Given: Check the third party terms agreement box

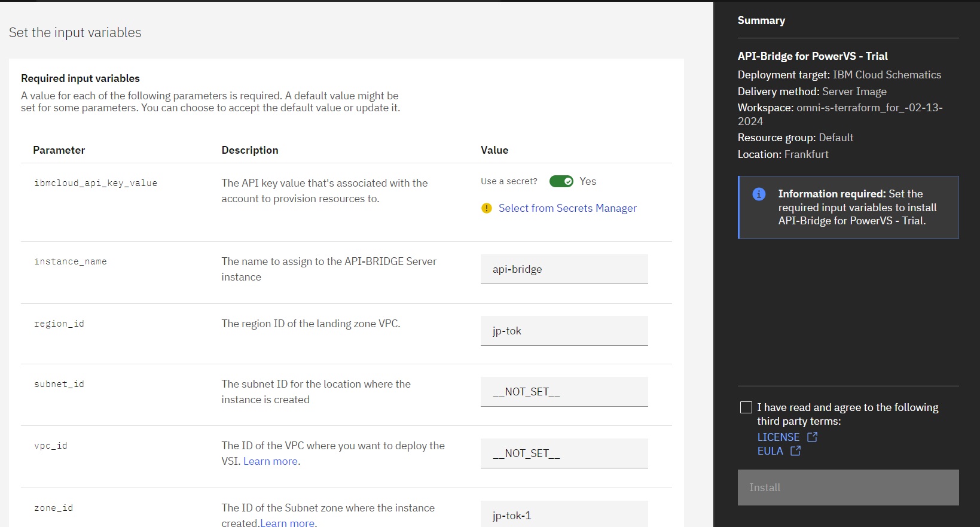Looking at the screenshot, I should click(746, 407).
